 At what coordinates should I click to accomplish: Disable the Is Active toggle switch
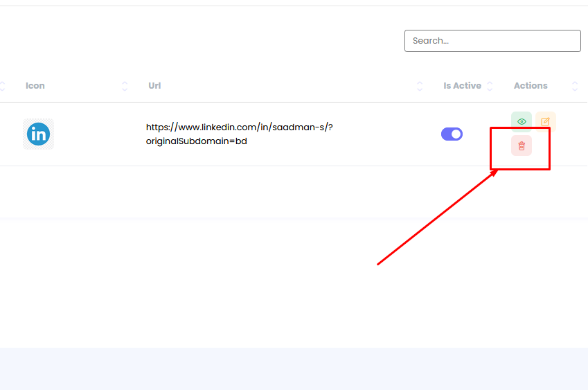point(452,134)
